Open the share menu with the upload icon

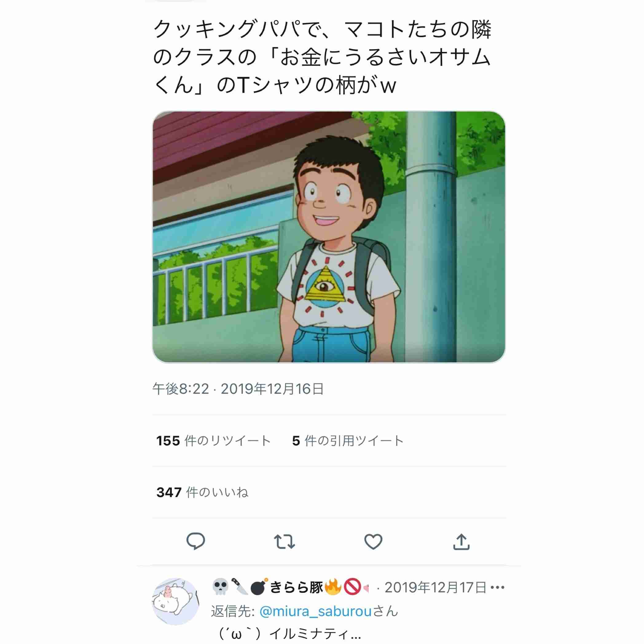pyautogui.click(x=461, y=542)
